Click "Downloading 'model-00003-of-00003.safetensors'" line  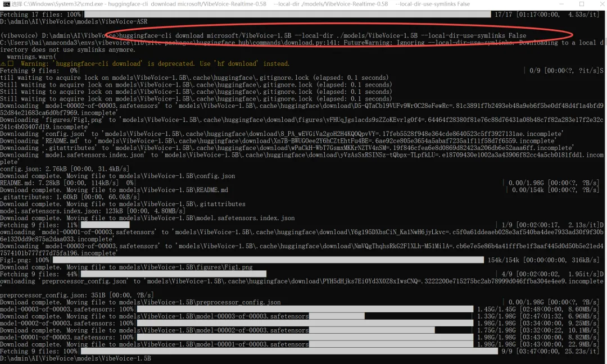pyautogui.click(x=302, y=249)
